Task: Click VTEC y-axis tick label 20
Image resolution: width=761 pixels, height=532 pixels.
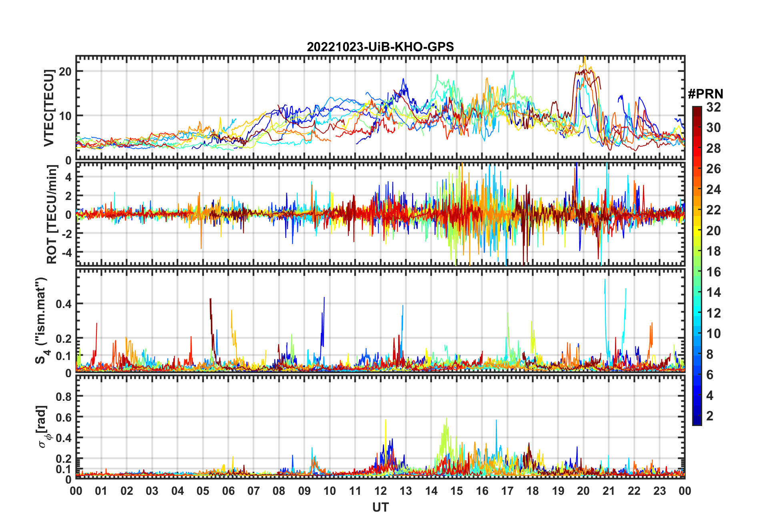Action: [65, 72]
